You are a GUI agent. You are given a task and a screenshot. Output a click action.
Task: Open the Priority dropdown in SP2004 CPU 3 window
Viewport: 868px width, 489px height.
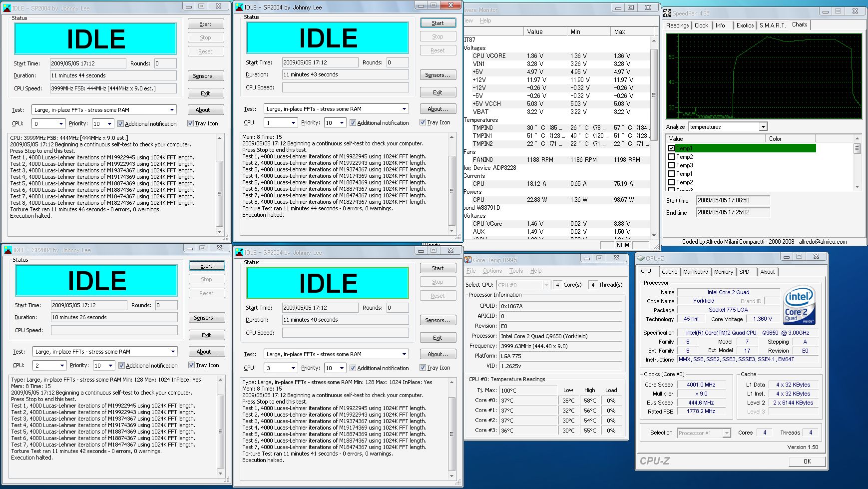pos(342,368)
